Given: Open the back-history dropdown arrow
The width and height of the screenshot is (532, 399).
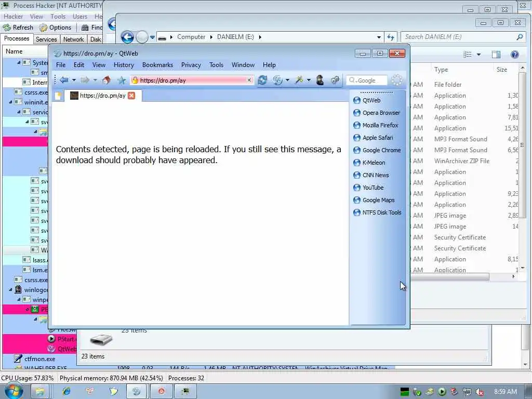Looking at the screenshot, I should pyautogui.click(x=74, y=81).
